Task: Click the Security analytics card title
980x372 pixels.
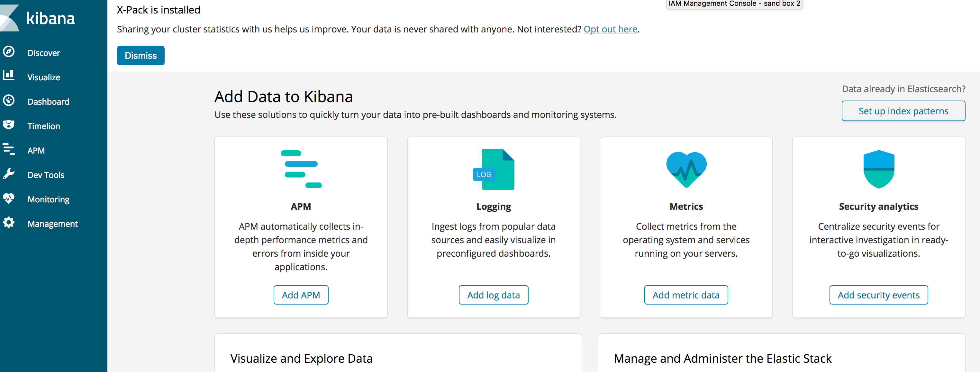Action: 879,206
